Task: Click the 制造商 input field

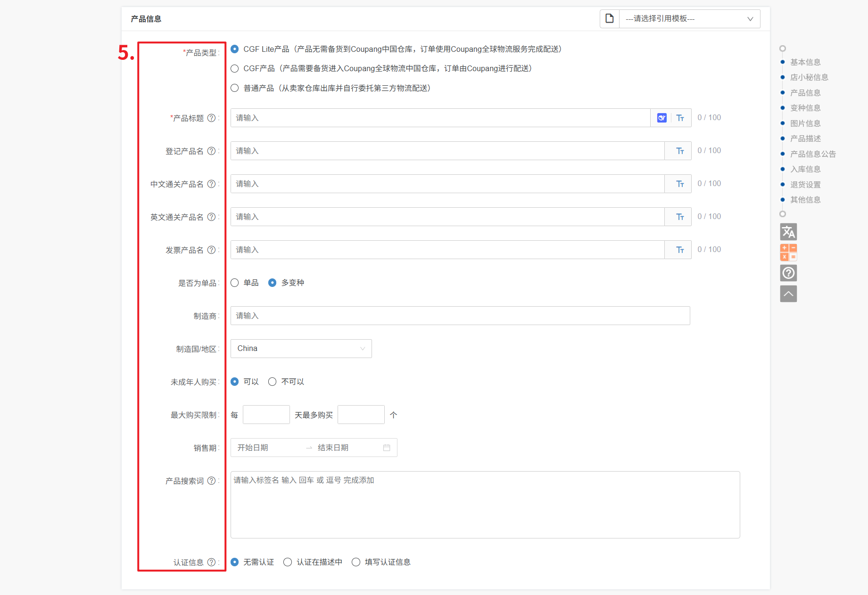Action: (x=460, y=316)
